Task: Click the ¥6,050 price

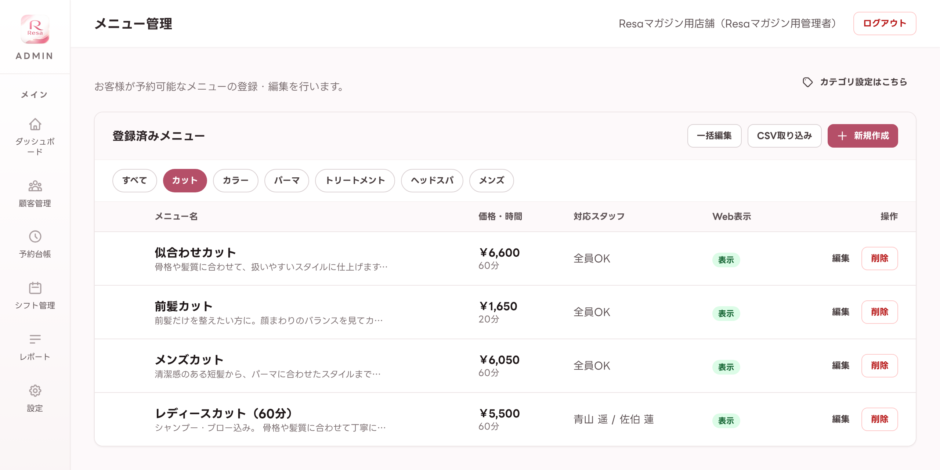Action: coord(499,360)
